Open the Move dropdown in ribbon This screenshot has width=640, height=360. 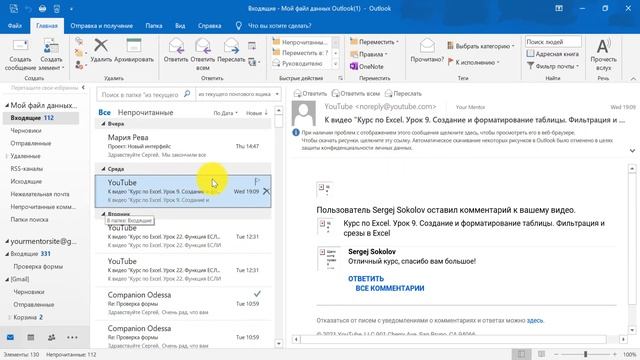375,42
